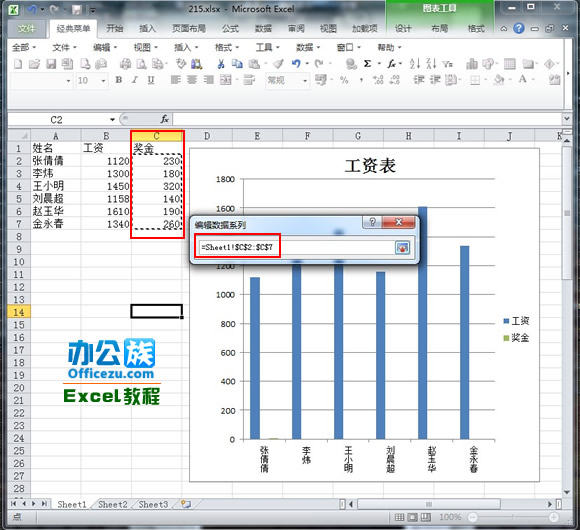Screen dimensions: 580x530
Task: Click the Spelling check icon
Action: 181,64
